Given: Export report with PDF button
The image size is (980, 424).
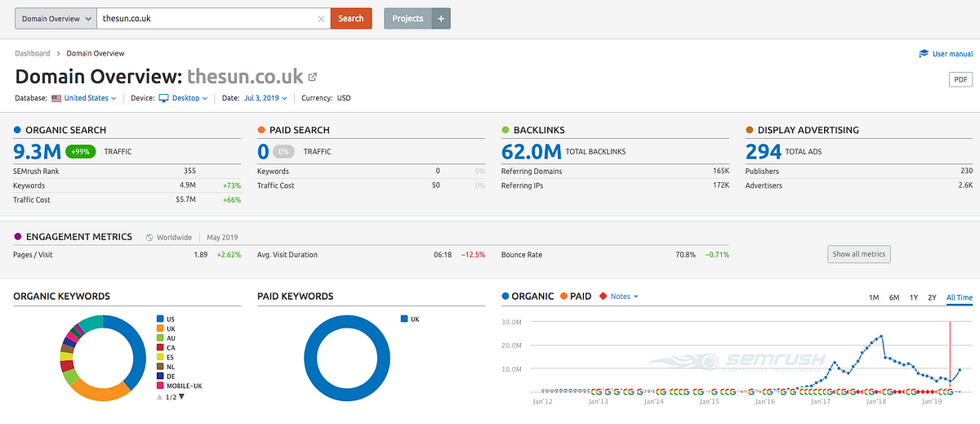Looking at the screenshot, I should coord(960,79).
